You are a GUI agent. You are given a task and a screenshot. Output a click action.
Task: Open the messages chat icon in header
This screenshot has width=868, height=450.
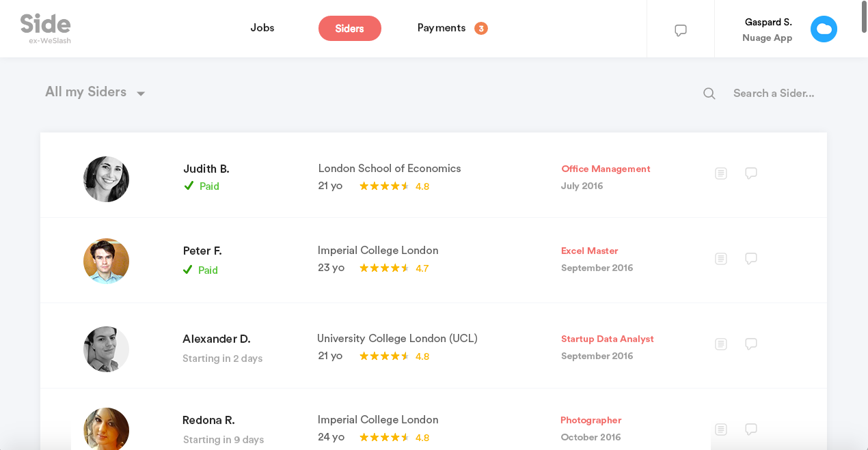680,30
